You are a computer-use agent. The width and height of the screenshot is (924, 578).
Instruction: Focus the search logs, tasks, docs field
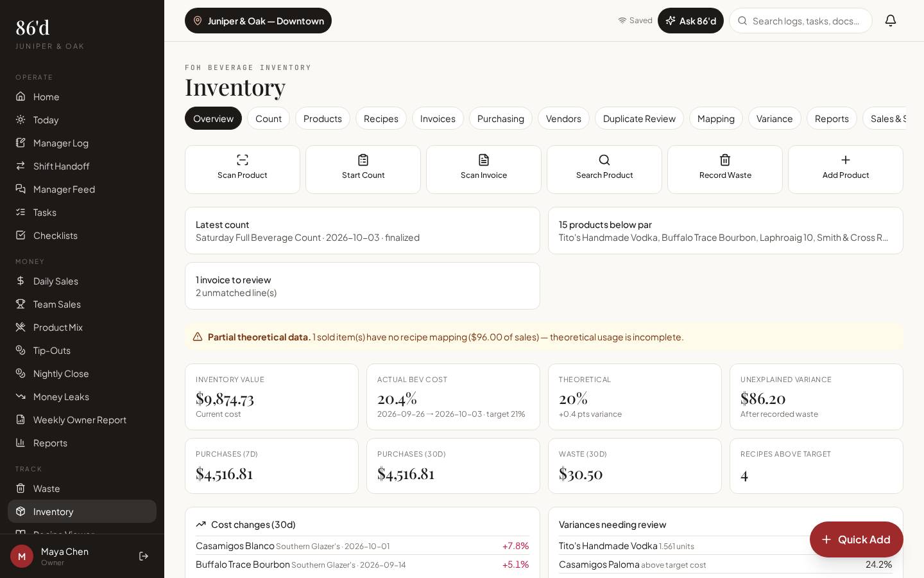click(x=801, y=21)
